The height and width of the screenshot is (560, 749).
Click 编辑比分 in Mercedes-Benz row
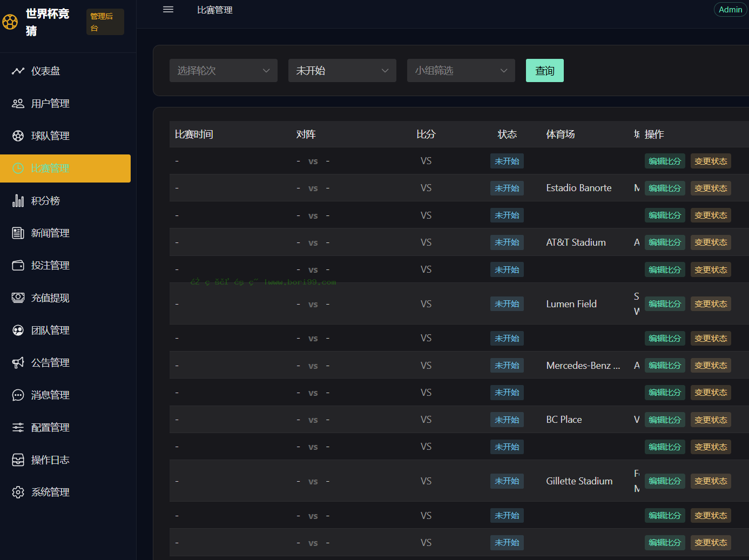click(x=665, y=366)
